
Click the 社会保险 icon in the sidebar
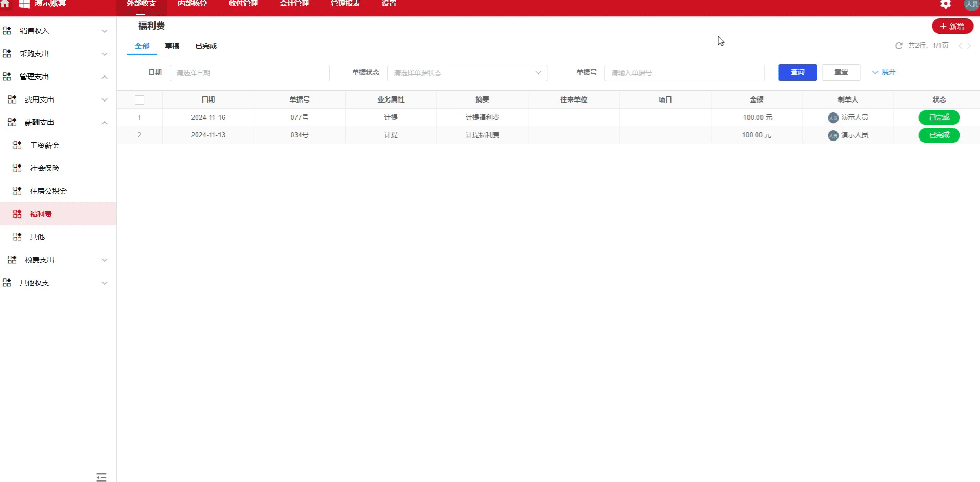[x=17, y=168]
